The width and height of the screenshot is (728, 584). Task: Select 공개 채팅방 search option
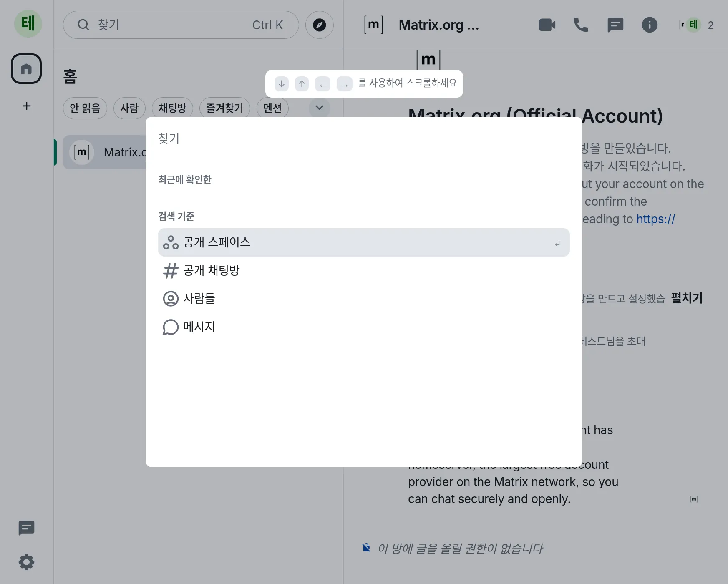pos(364,271)
